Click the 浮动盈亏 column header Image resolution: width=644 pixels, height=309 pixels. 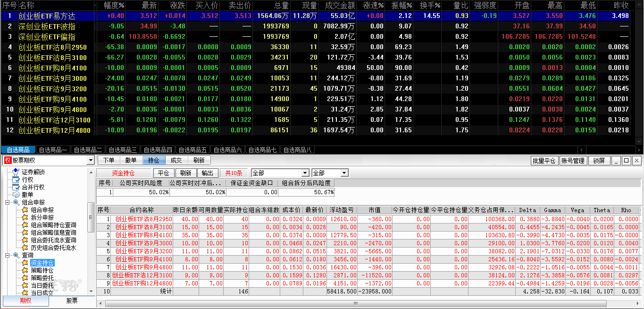(x=342, y=210)
